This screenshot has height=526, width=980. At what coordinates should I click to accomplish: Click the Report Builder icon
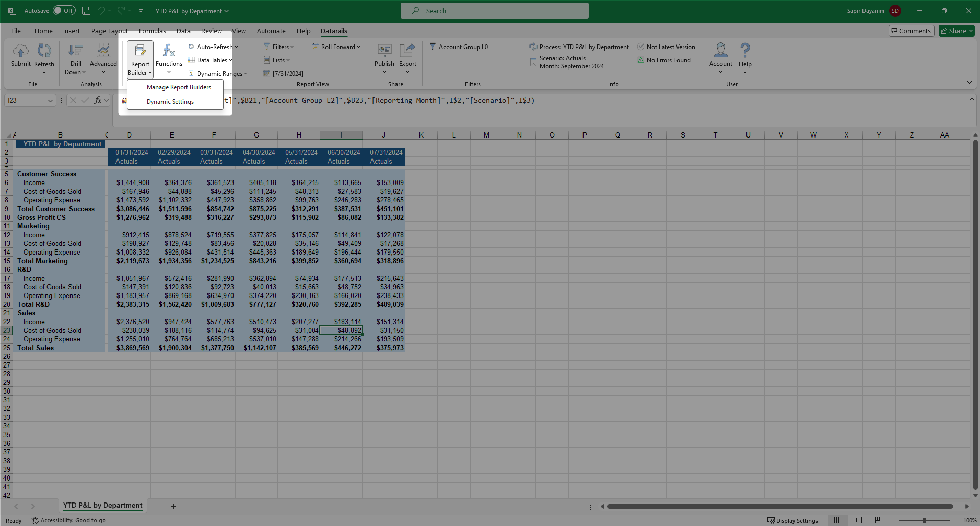coord(140,51)
